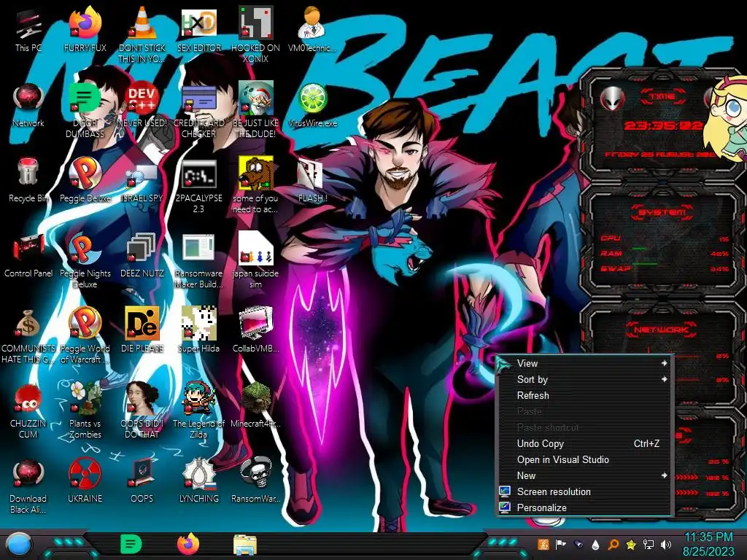Click the SYSTEM widget header

tap(662, 212)
